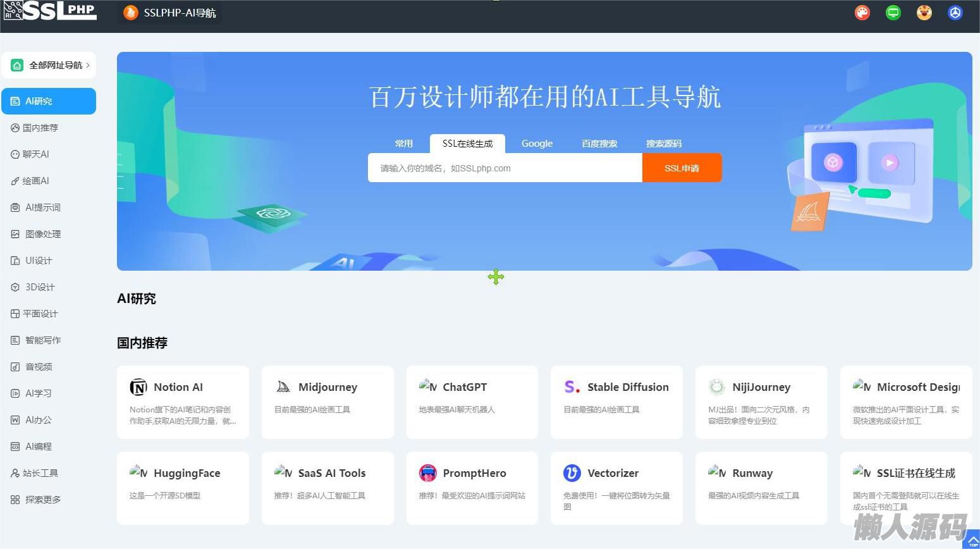Image resolution: width=980 pixels, height=549 pixels.
Task: Open the SaaS AI Tools card
Action: tap(328, 488)
